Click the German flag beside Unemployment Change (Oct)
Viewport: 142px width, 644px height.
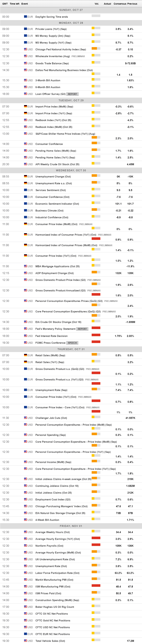coord(25,177)
